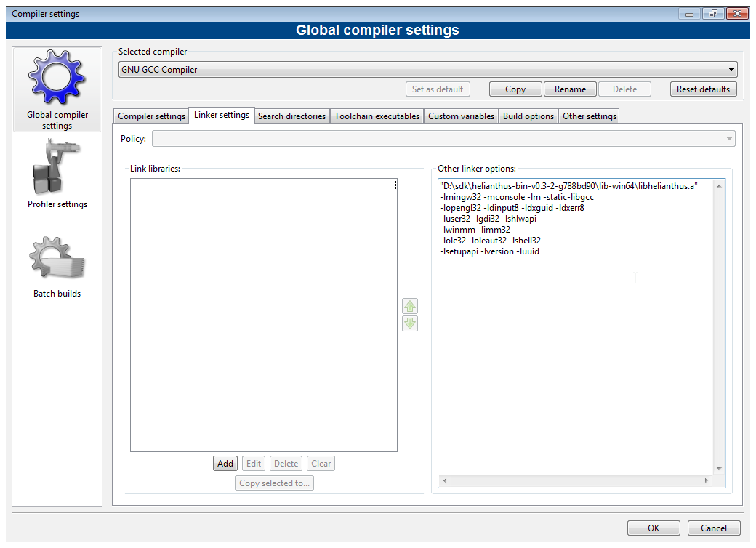Click the Rename compiler button
The height and width of the screenshot is (548, 756).
click(x=570, y=89)
